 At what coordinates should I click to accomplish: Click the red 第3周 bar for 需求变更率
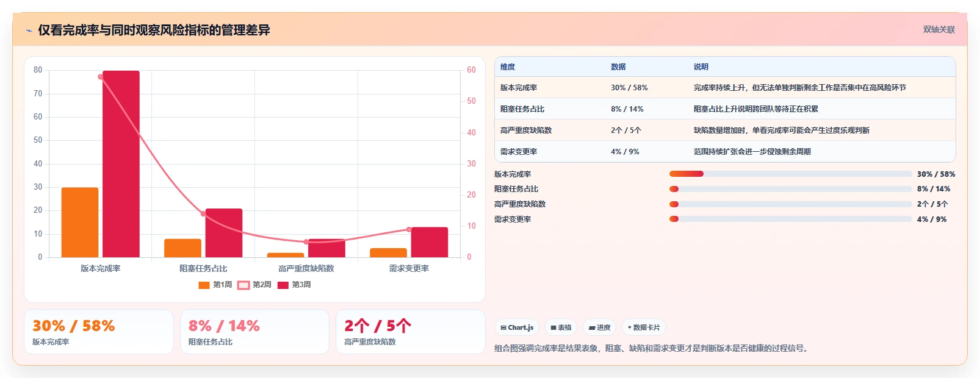430,242
